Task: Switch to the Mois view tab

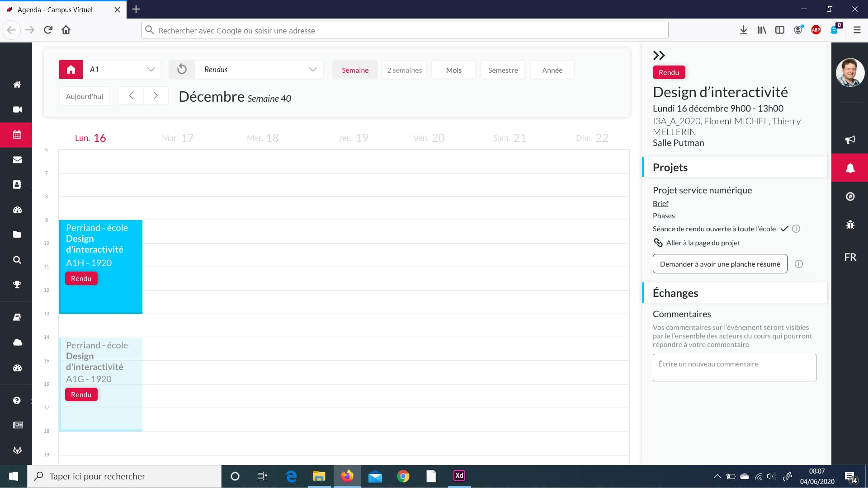Action: click(x=453, y=70)
